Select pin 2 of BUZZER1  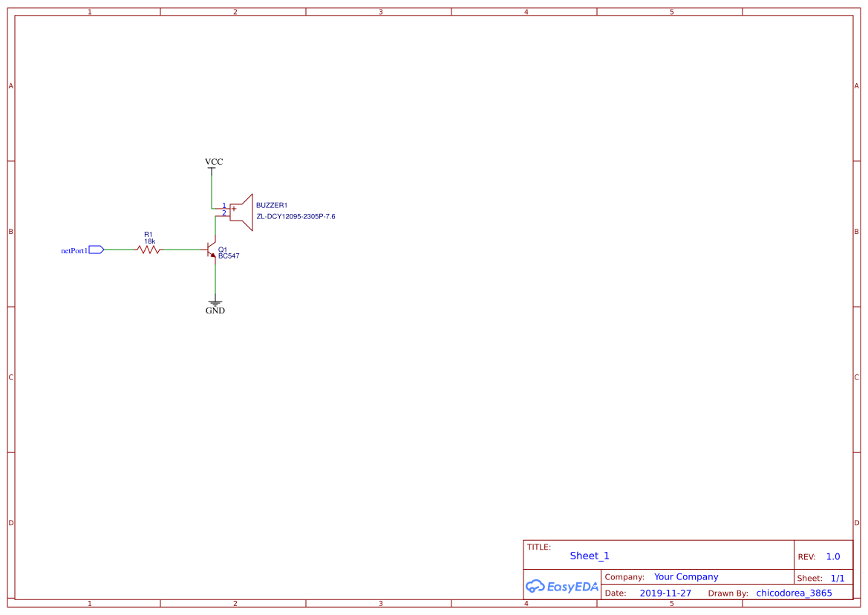click(x=223, y=212)
